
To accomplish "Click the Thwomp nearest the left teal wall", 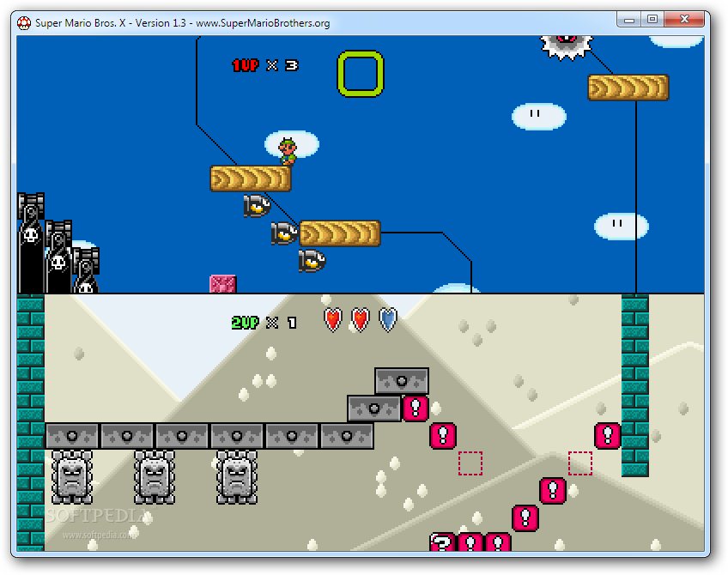I will coord(72,477).
